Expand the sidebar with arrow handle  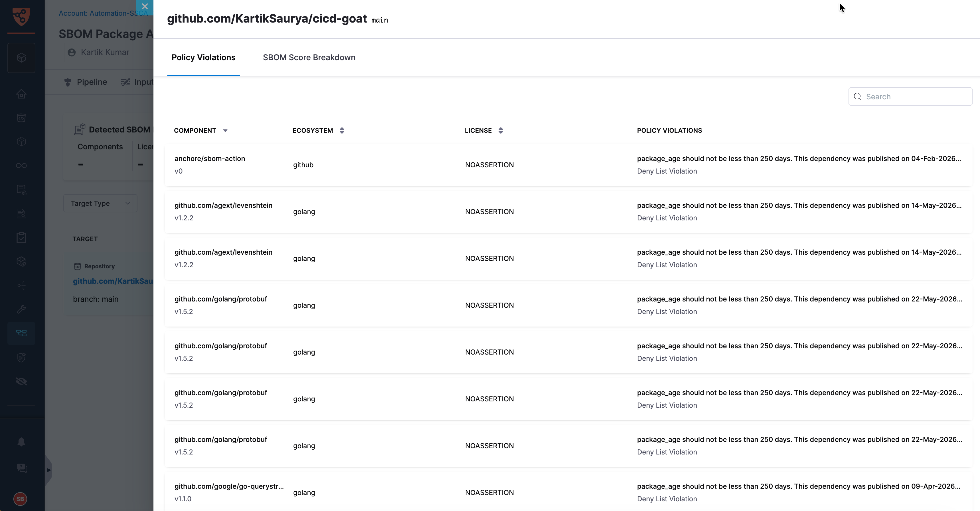pos(48,470)
